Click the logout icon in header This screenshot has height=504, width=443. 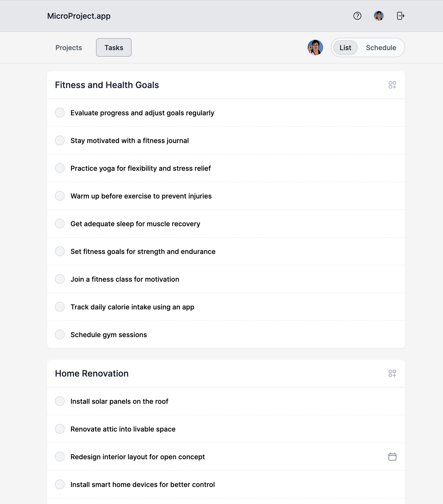[400, 16]
